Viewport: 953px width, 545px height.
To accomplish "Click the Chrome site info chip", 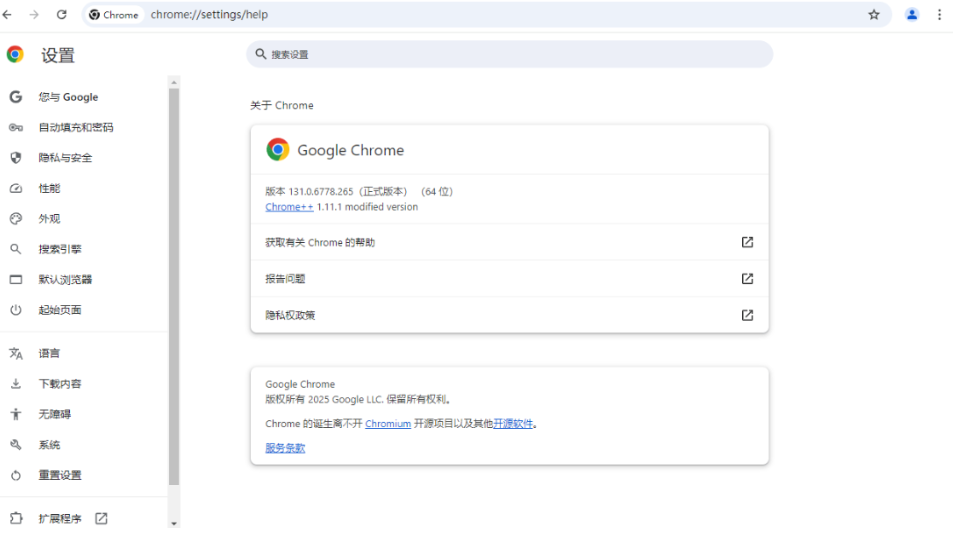I will click(x=114, y=15).
